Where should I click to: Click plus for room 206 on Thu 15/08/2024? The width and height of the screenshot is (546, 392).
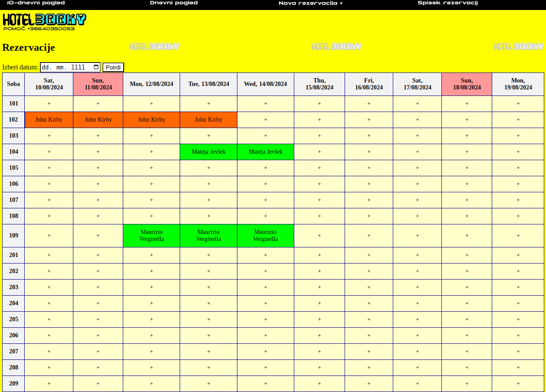[319, 336]
